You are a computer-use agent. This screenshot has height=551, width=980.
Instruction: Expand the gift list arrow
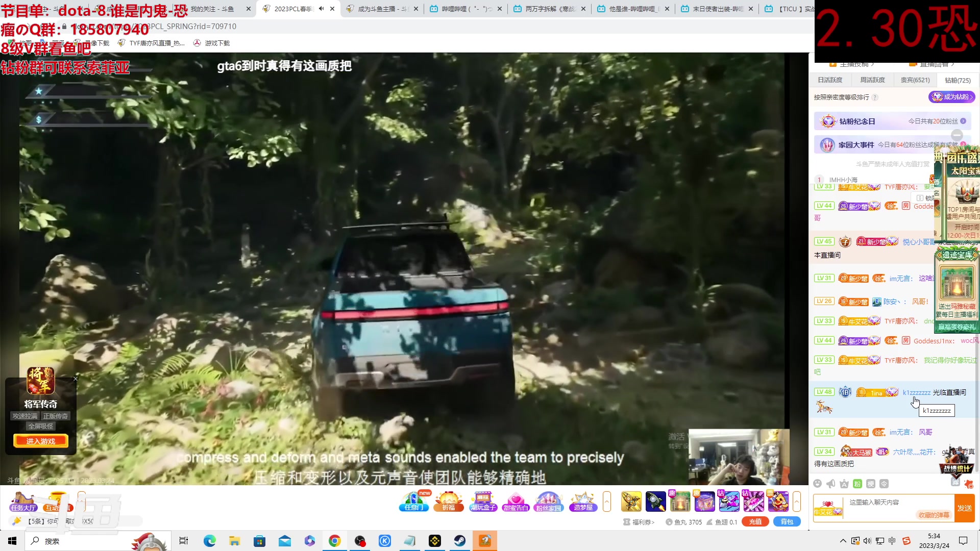[x=797, y=501]
